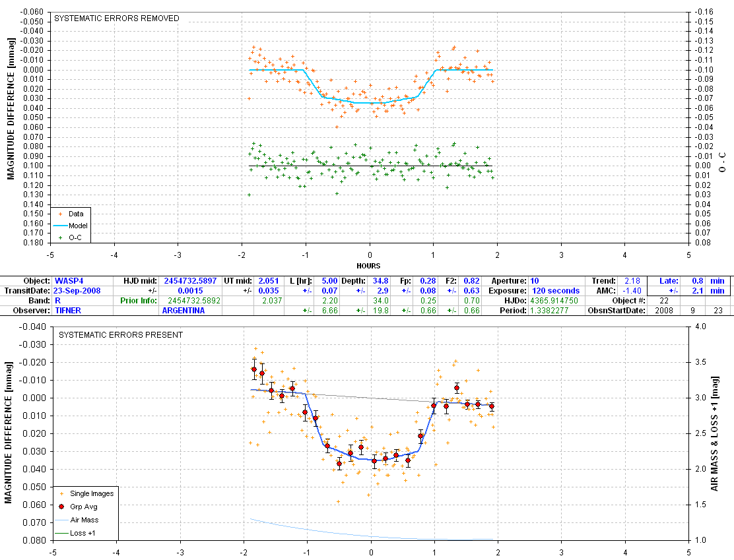
Task: Click the Data legend entry in top chart
Action: click(71, 214)
